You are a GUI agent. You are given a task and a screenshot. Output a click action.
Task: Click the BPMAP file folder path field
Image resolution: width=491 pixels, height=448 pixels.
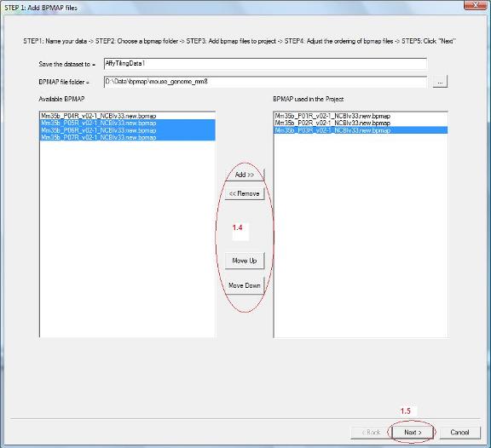(265, 82)
